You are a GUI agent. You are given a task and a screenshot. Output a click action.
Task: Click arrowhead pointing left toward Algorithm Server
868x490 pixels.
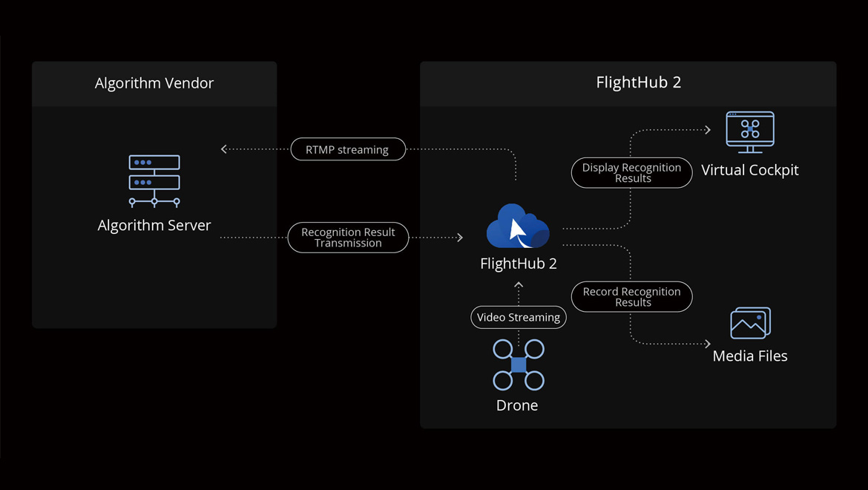click(223, 149)
